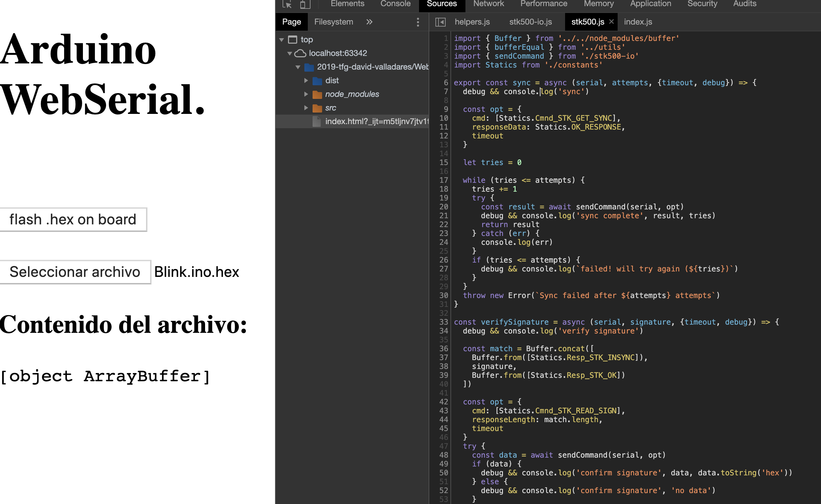Select the index.html file icon in tree
This screenshot has height=504, width=821.
click(317, 121)
